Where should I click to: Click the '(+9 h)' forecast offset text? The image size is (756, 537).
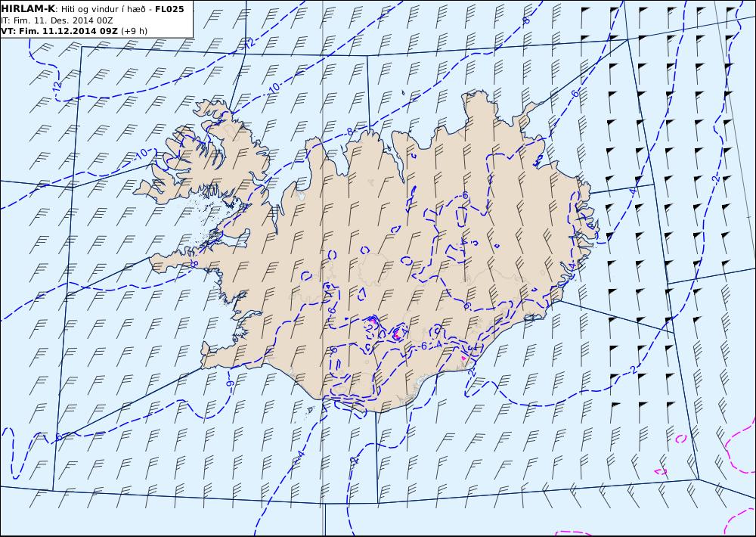[135, 31]
